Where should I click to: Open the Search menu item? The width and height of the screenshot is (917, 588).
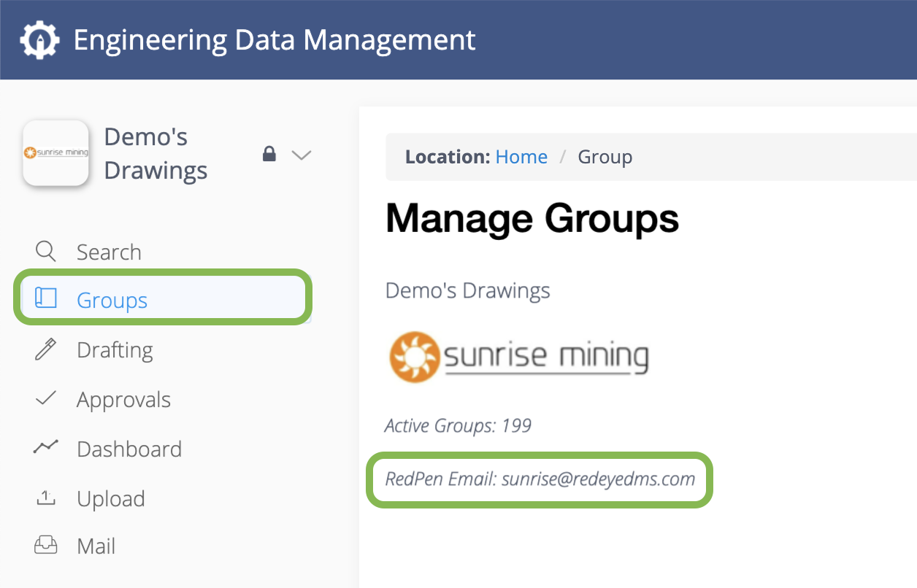[x=109, y=252]
